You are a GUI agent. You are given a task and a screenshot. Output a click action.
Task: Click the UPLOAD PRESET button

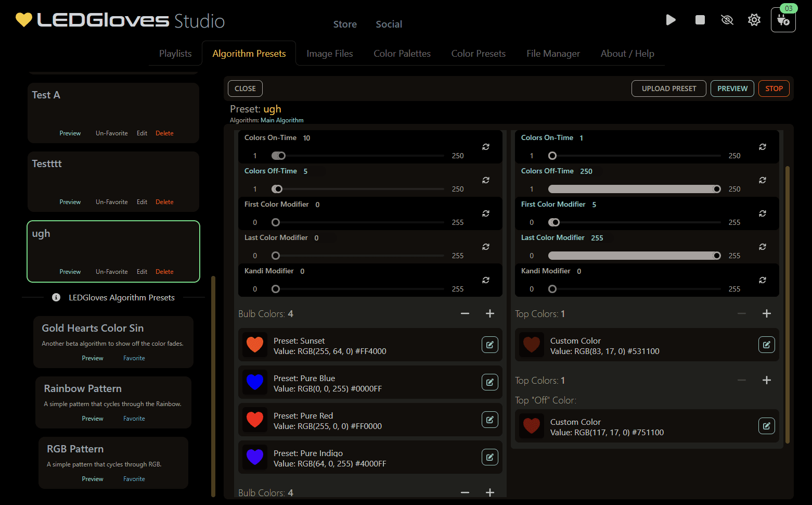[x=668, y=89]
